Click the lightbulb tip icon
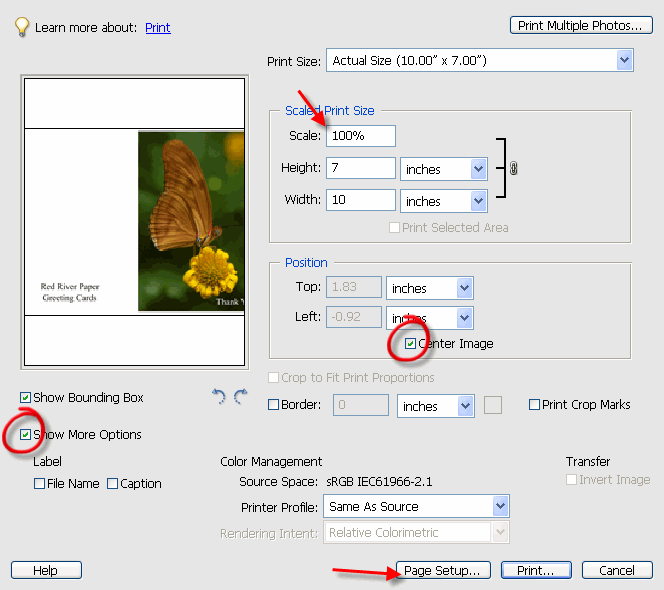 [x=21, y=26]
